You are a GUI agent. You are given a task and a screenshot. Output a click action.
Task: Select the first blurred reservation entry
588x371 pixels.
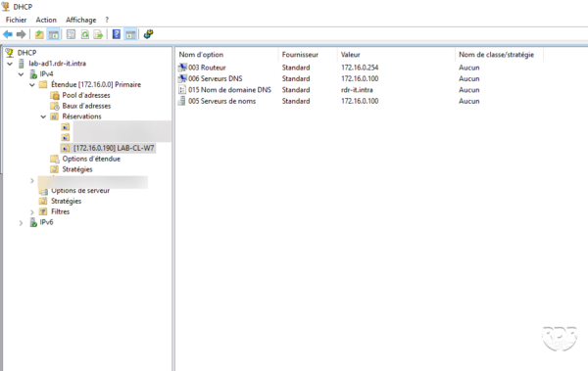(116, 127)
